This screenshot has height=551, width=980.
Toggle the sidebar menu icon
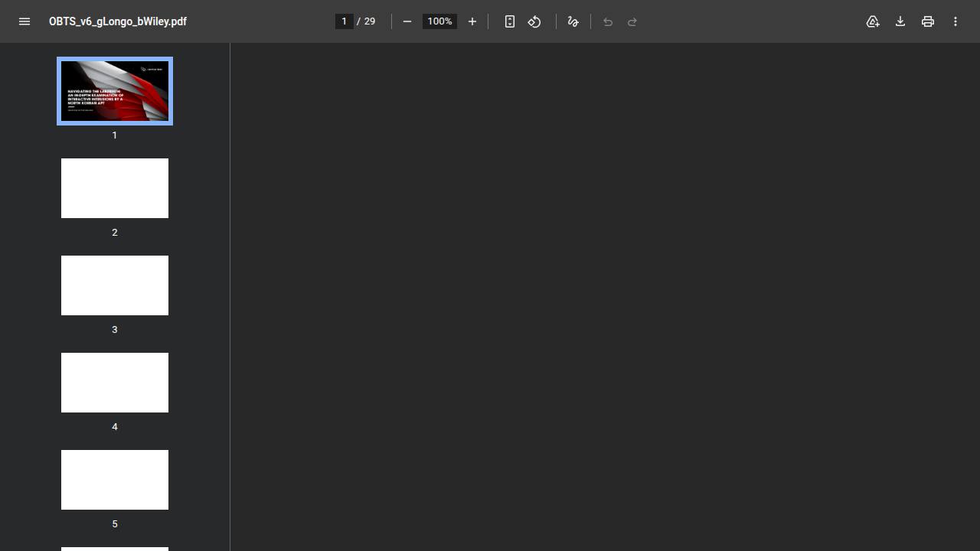coord(24,21)
